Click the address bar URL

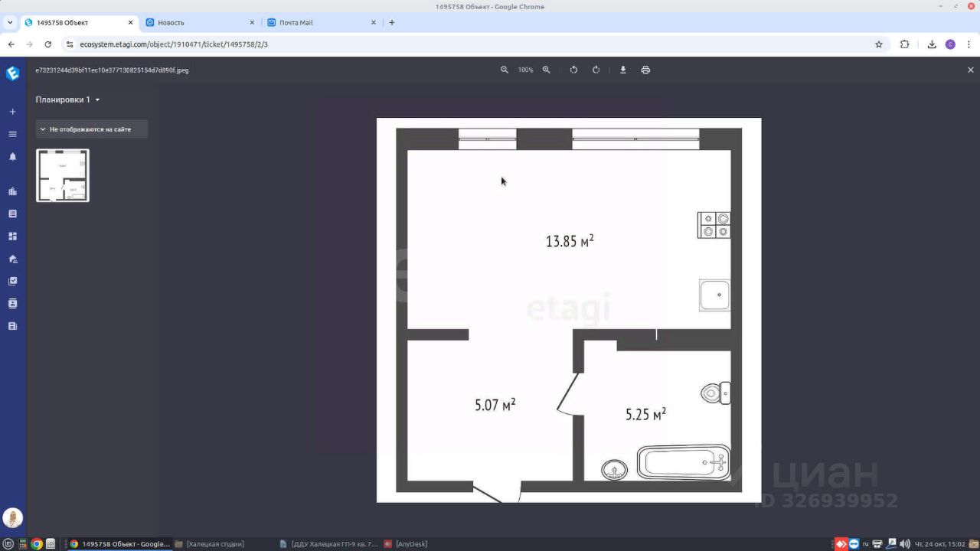coord(174,44)
